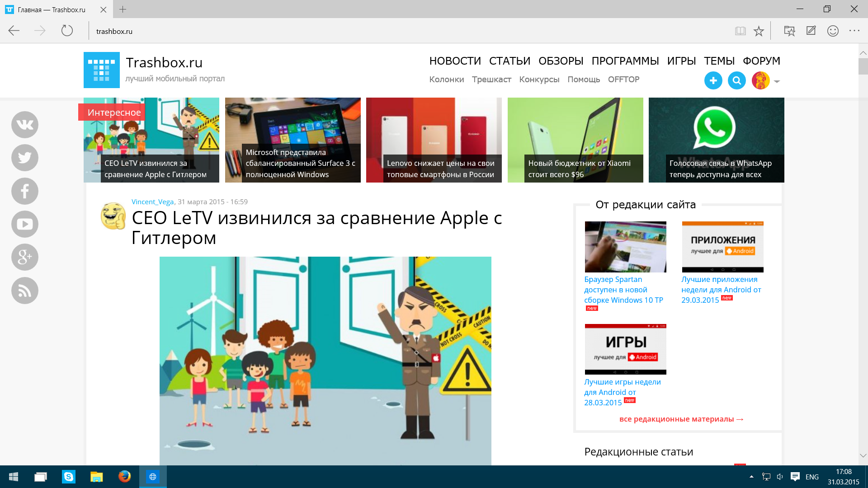Open the Windows Start menu
The height and width of the screenshot is (488, 868).
tap(14, 477)
